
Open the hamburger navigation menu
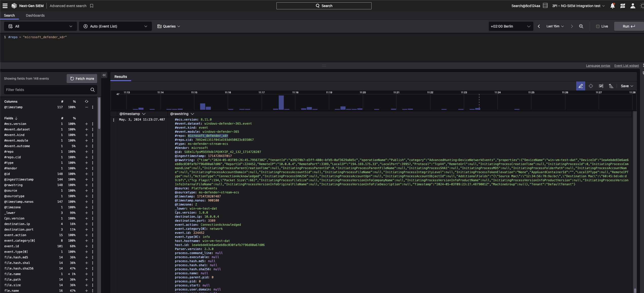tap(5, 6)
